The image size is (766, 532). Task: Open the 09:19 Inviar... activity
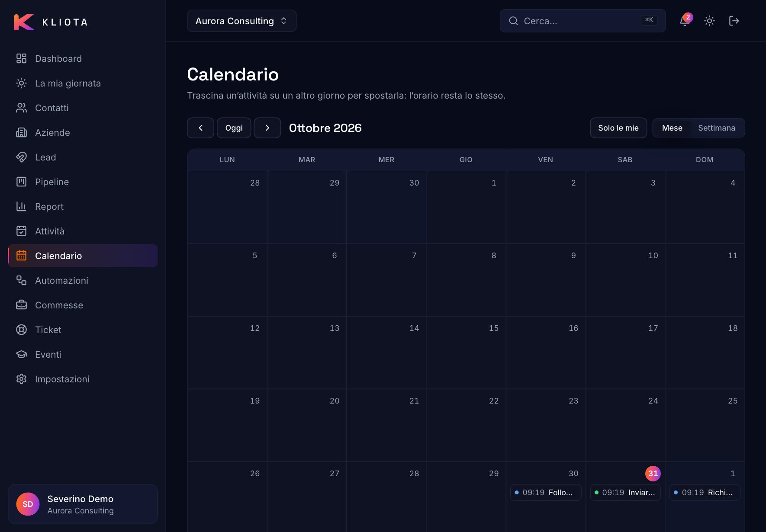(625, 493)
